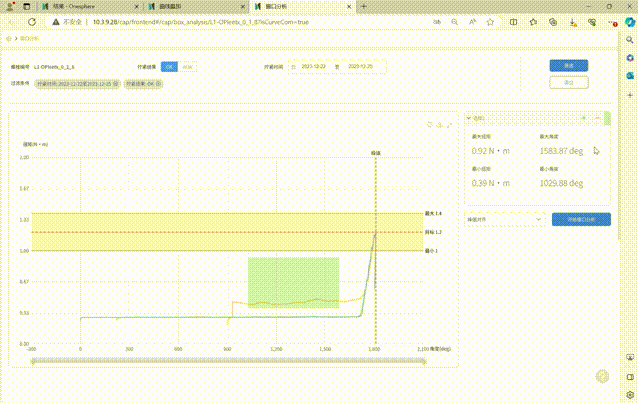Click the zoom magnifier icon in address bar
638x403 pixels.
(x=454, y=22)
